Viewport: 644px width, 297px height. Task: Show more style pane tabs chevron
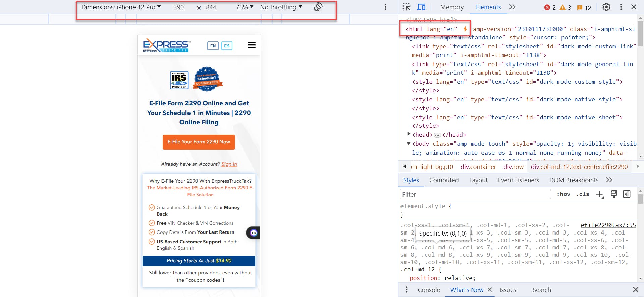[609, 180]
